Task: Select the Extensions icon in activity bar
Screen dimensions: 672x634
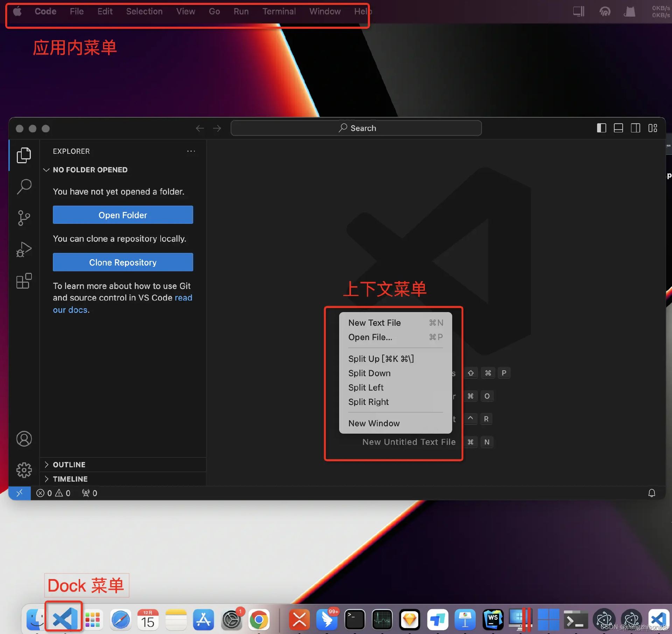Action: click(x=24, y=281)
